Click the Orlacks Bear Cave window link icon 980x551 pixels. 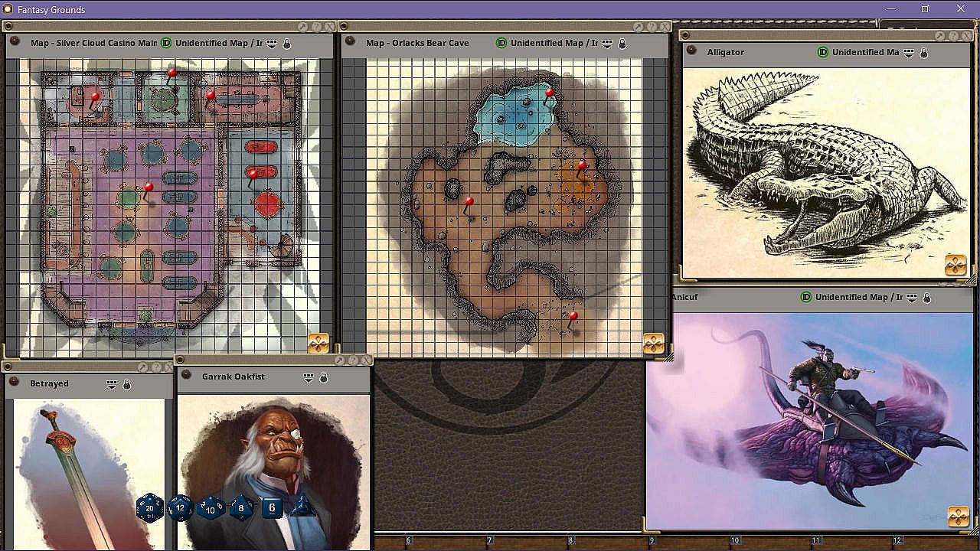coord(350,41)
